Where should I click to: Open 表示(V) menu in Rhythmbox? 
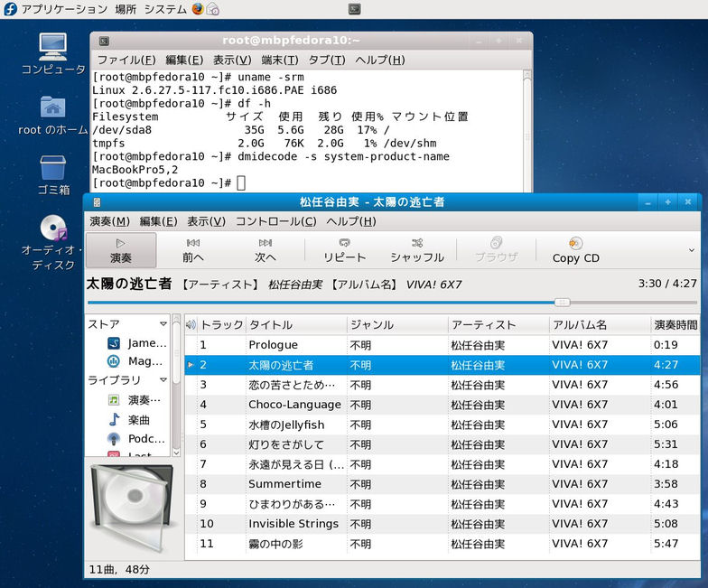click(x=206, y=221)
